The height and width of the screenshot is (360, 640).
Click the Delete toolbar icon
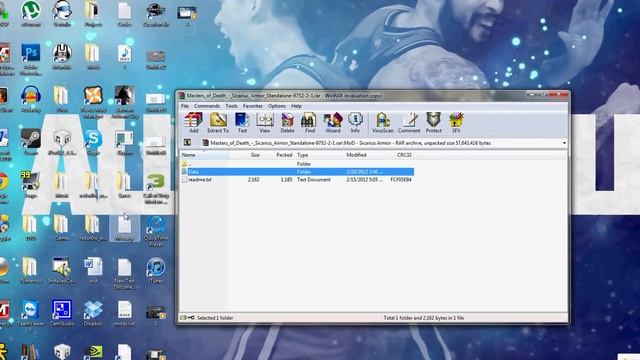(x=287, y=123)
